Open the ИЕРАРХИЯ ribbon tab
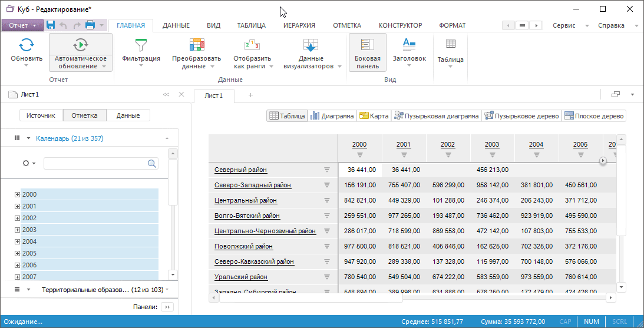The height and width of the screenshot is (328, 644). [299, 25]
